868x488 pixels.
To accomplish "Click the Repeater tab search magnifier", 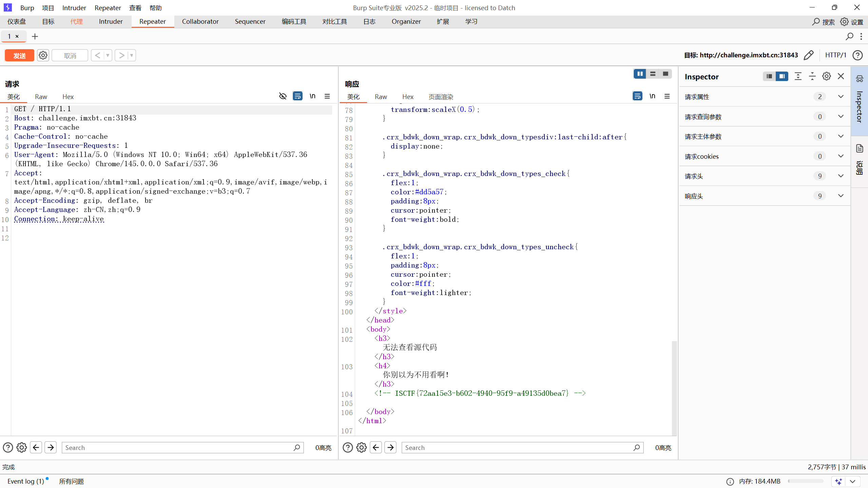I will coord(849,37).
